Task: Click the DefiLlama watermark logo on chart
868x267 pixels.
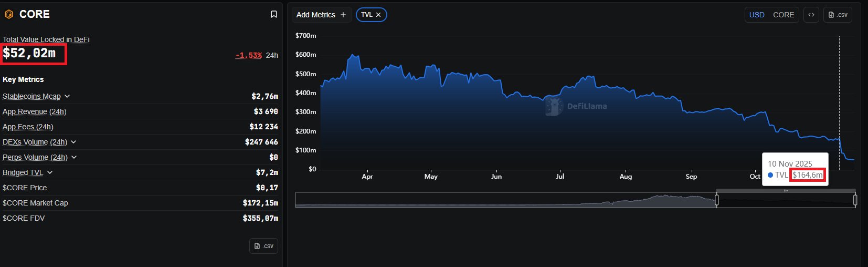Action: click(x=554, y=106)
